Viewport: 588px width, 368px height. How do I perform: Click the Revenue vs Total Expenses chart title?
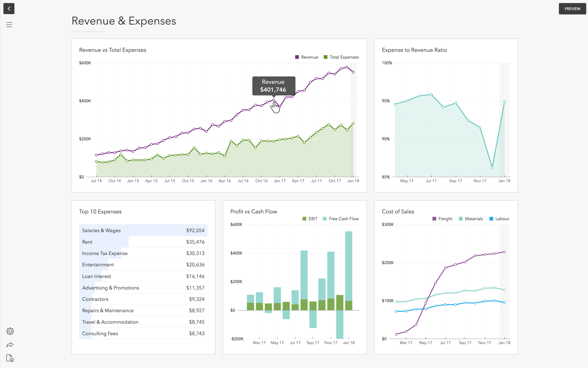(112, 49)
